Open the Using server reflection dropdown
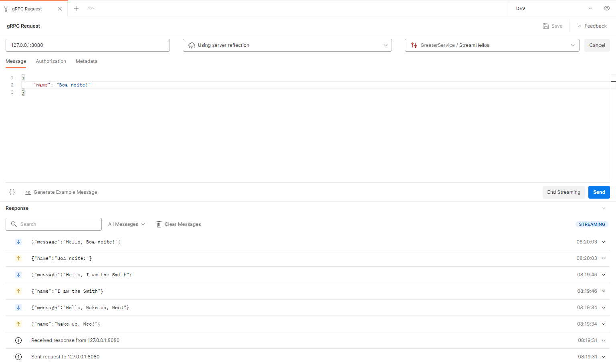 (287, 45)
